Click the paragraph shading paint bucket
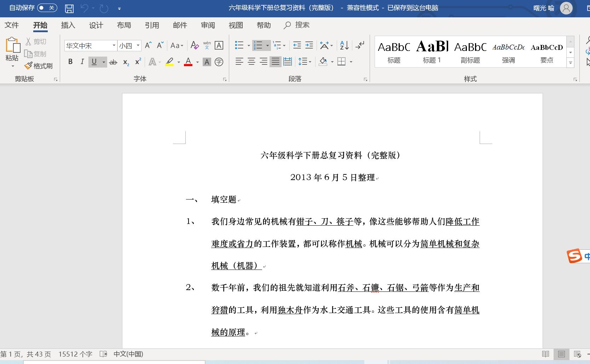590x364 pixels. click(323, 62)
